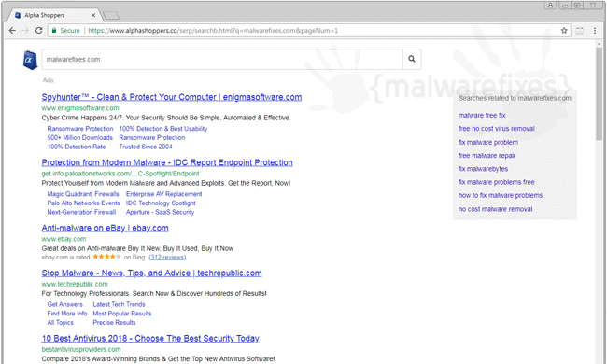607x364 pixels.
Task: Click 100% Detection & Best Usability link
Action: tap(163, 129)
